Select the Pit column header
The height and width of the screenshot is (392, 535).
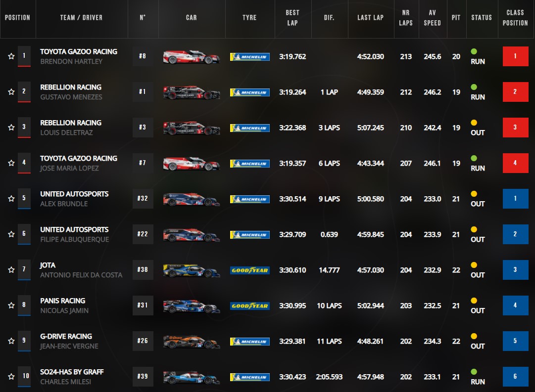tap(456, 18)
